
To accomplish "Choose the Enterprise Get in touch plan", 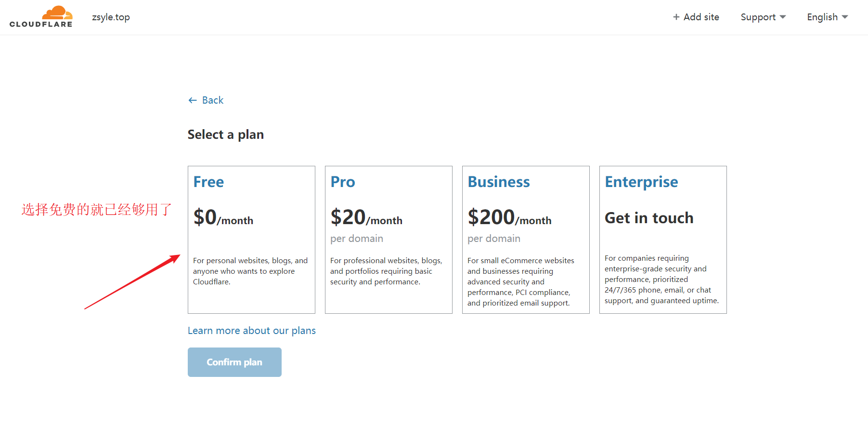I will coord(663,240).
